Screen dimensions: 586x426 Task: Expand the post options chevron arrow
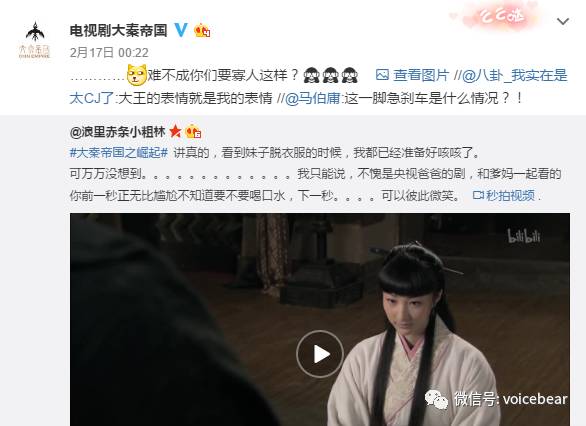tap(563, 22)
